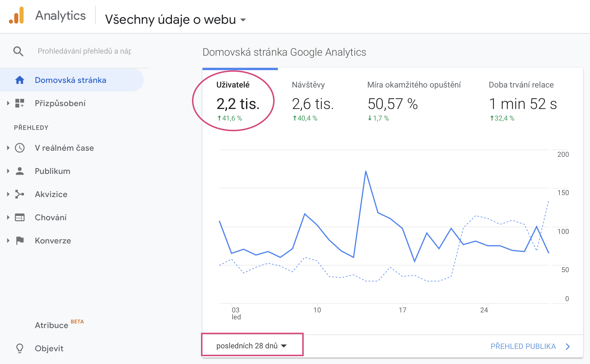The height and width of the screenshot is (364, 590).
Task: Click the Chování page layout icon
Action: pyautogui.click(x=20, y=217)
